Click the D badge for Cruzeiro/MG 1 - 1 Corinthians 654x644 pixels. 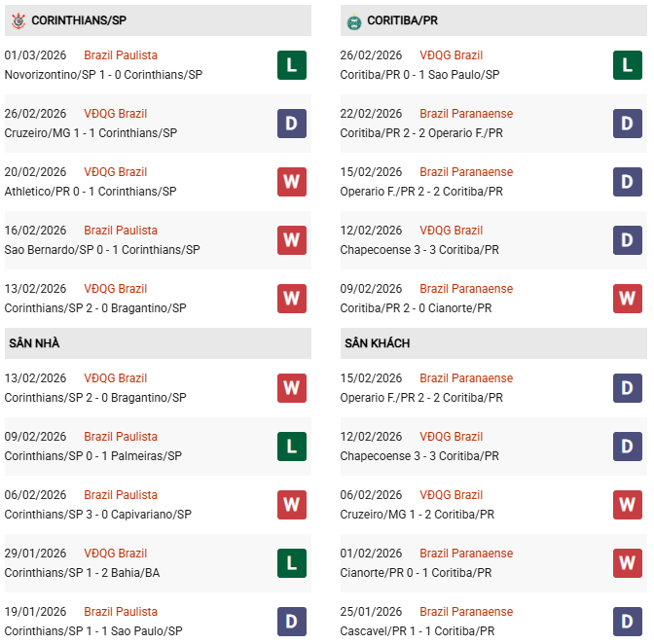tap(292, 124)
